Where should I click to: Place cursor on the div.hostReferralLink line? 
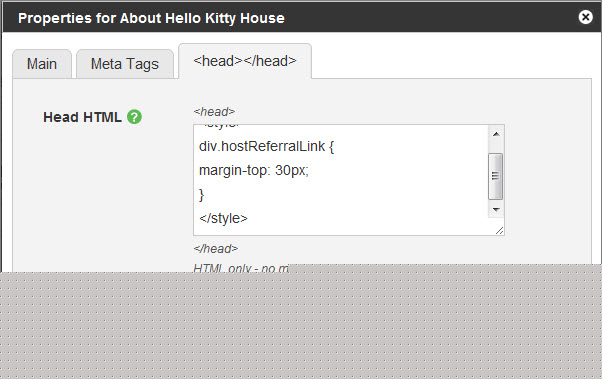266,146
